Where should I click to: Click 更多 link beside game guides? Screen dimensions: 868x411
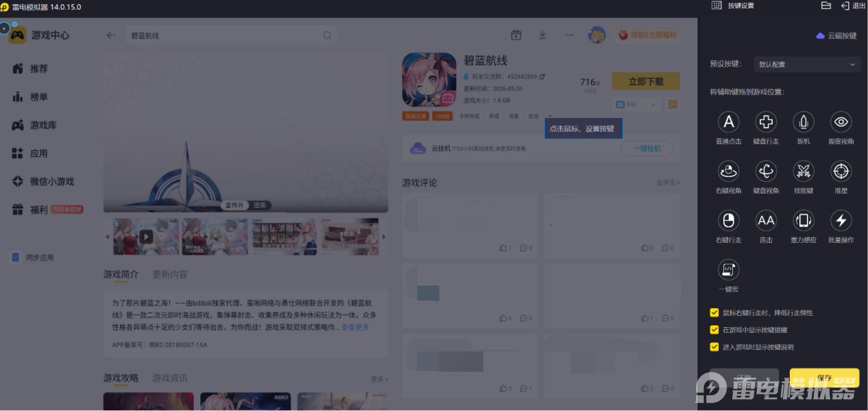pyautogui.click(x=379, y=379)
